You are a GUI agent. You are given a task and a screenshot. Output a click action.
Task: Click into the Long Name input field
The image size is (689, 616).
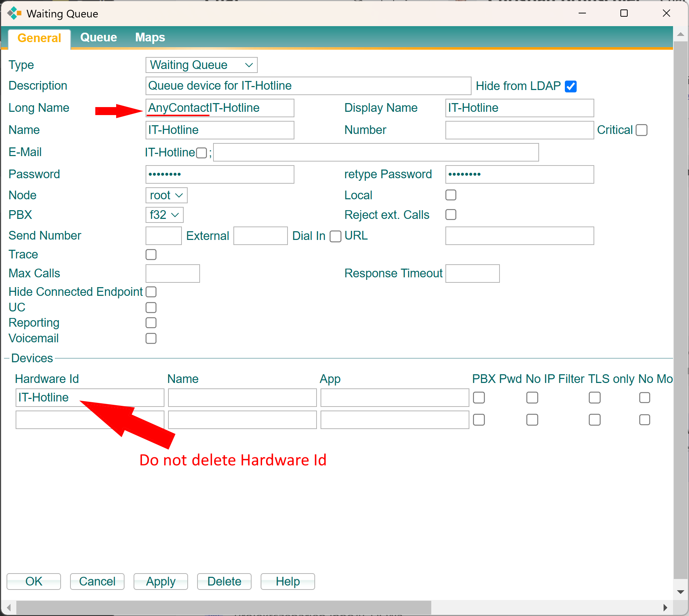(220, 108)
